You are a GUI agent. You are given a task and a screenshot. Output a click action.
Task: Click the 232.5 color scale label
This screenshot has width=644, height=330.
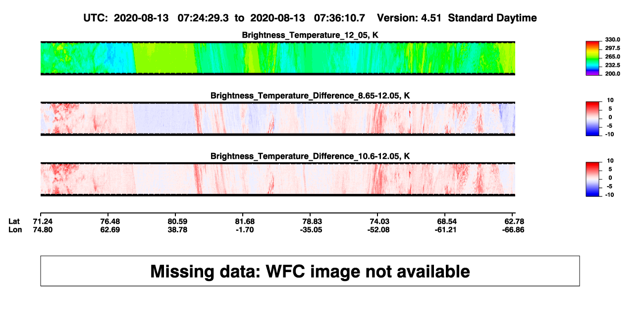pyautogui.click(x=613, y=65)
